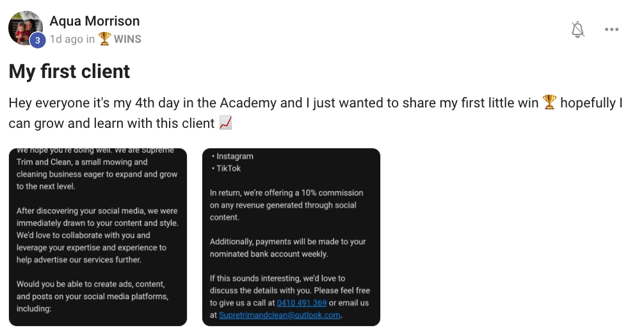Open the second attached screenshot with Instagram list
The width and height of the screenshot is (644, 335).
pos(291,237)
